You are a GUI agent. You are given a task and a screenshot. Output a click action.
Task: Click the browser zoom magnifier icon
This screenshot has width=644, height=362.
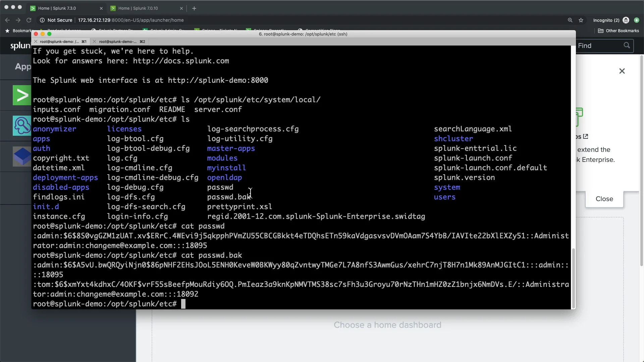570,20
